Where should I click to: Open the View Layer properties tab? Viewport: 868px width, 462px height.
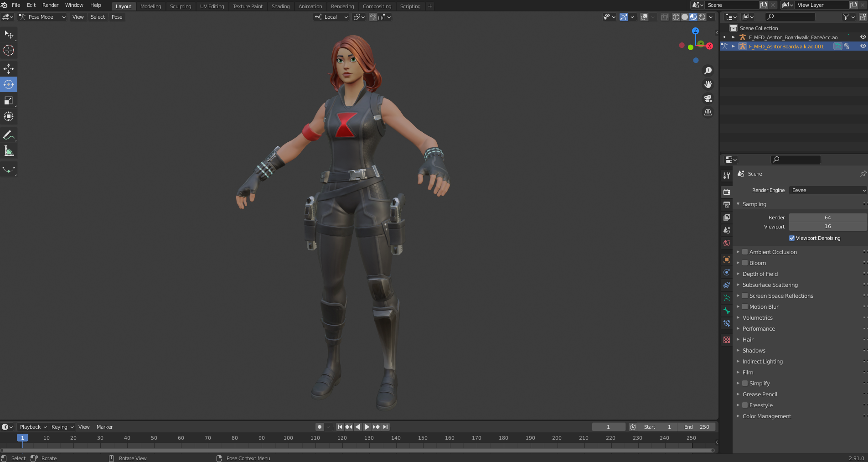tap(727, 218)
